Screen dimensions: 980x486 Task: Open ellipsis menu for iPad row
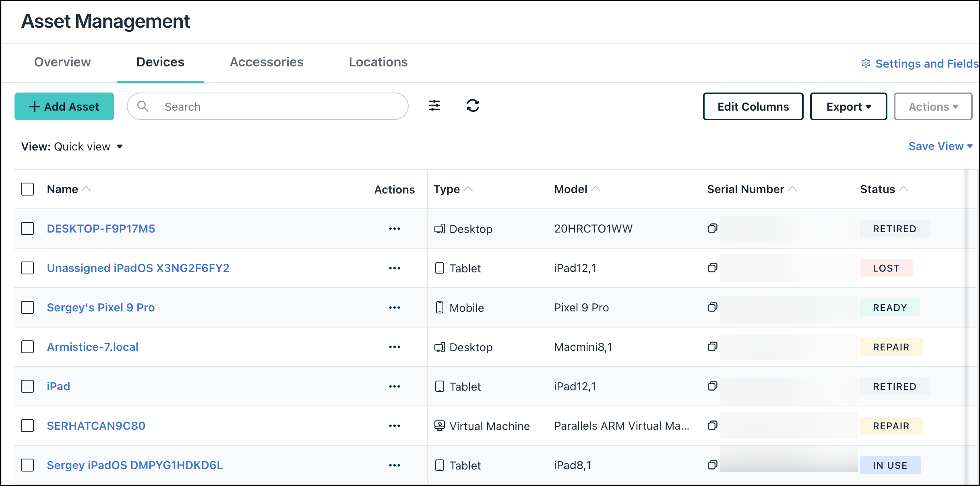[x=394, y=386]
